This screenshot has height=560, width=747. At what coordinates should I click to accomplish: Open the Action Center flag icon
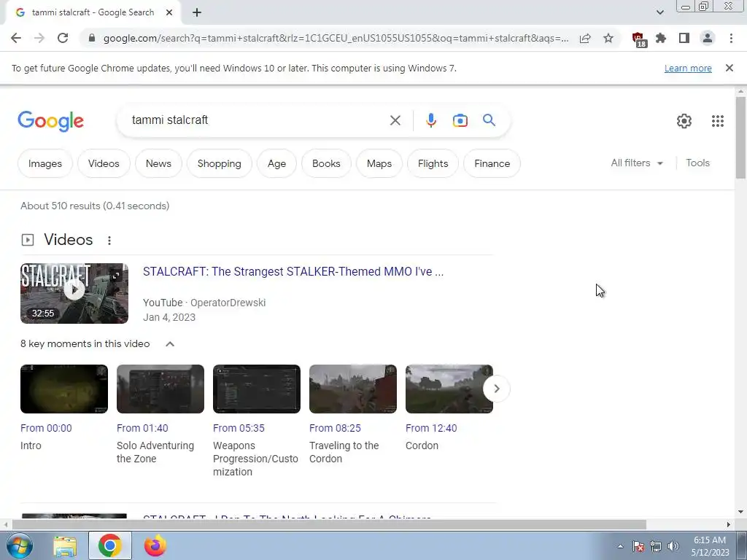638,546
